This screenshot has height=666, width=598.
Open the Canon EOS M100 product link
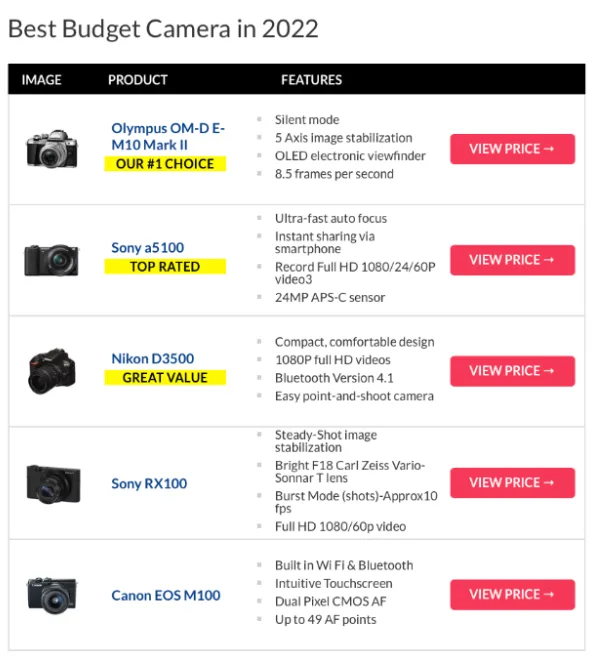click(x=166, y=595)
